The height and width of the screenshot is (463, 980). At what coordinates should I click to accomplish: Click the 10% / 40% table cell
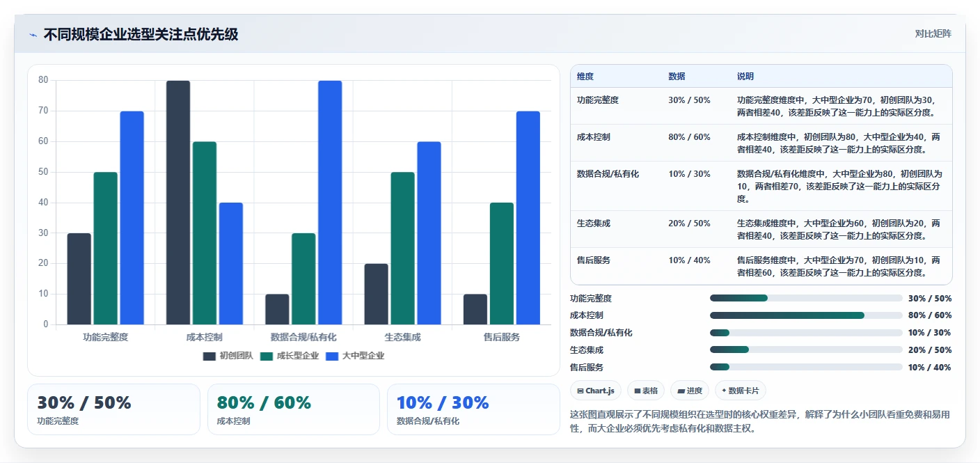689,260
